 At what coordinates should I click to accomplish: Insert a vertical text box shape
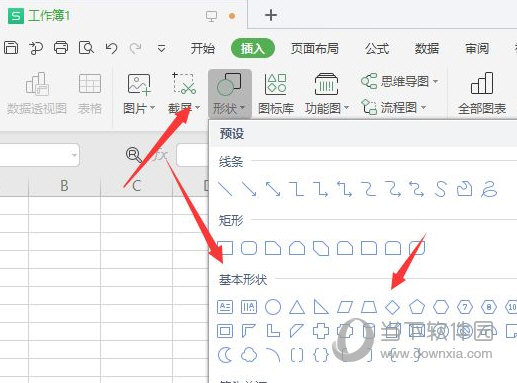[x=249, y=307]
